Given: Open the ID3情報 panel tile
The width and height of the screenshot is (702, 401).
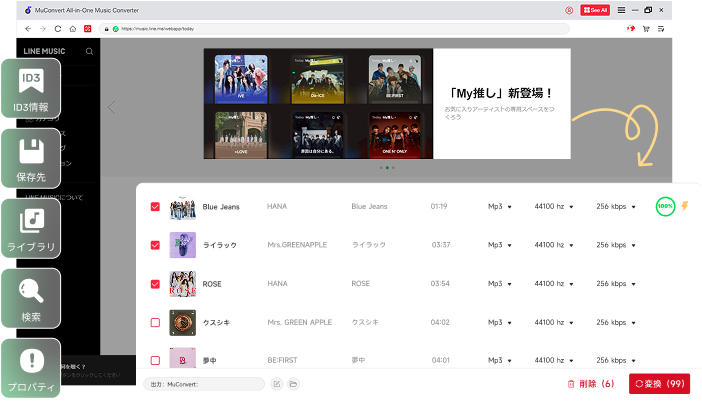Looking at the screenshot, I should (31, 88).
